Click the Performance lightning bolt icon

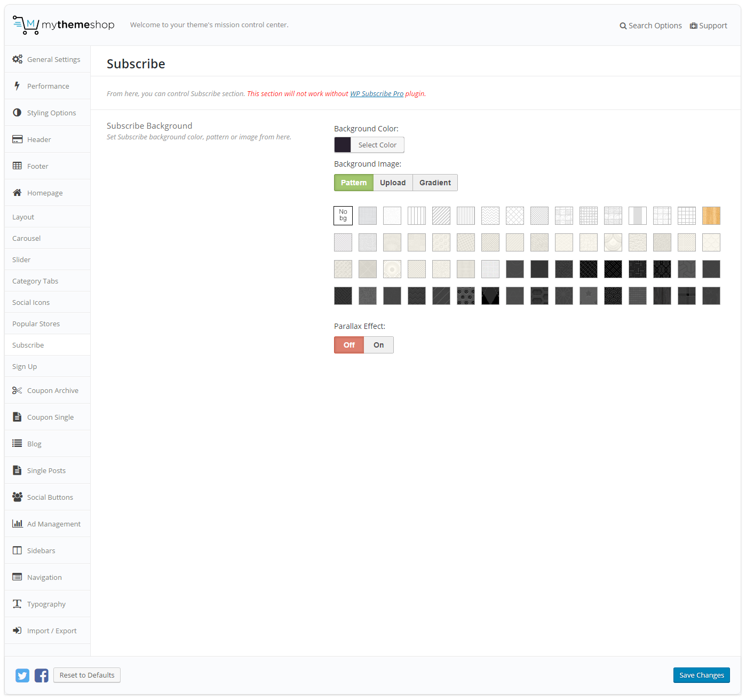tap(17, 86)
